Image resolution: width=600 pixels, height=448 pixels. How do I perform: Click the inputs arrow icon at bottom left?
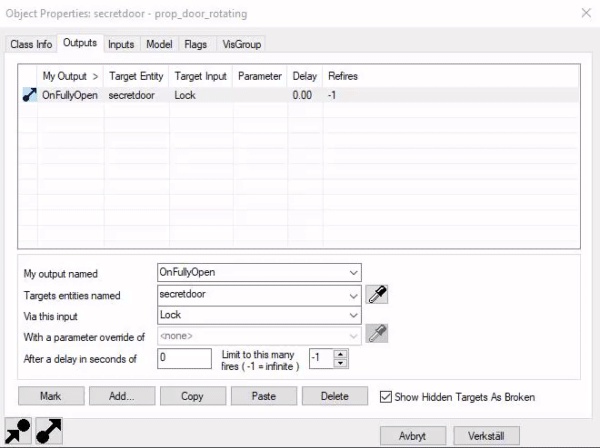click(x=18, y=431)
